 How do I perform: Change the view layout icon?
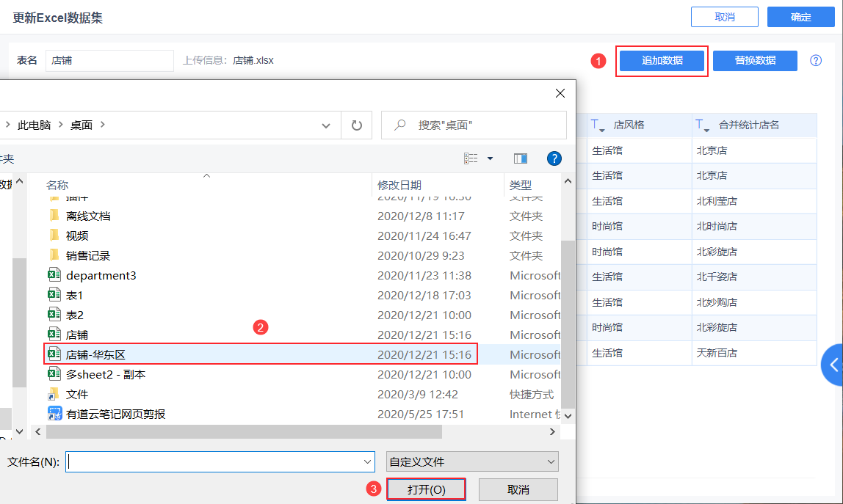click(x=471, y=158)
